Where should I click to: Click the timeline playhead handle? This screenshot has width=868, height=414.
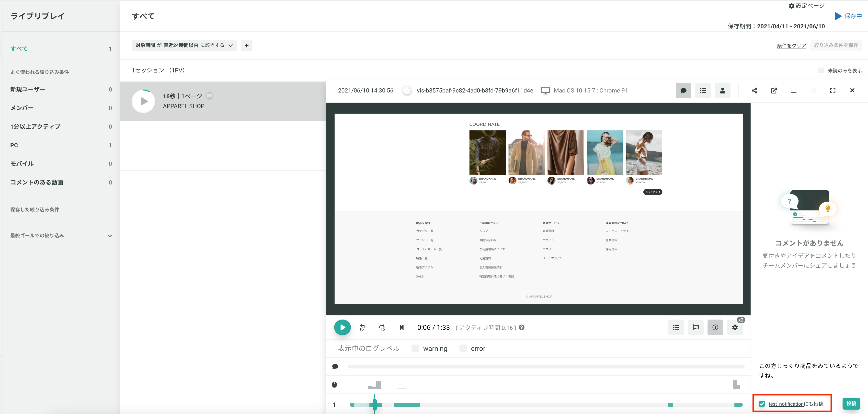pyautogui.click(x=375, y=404)
